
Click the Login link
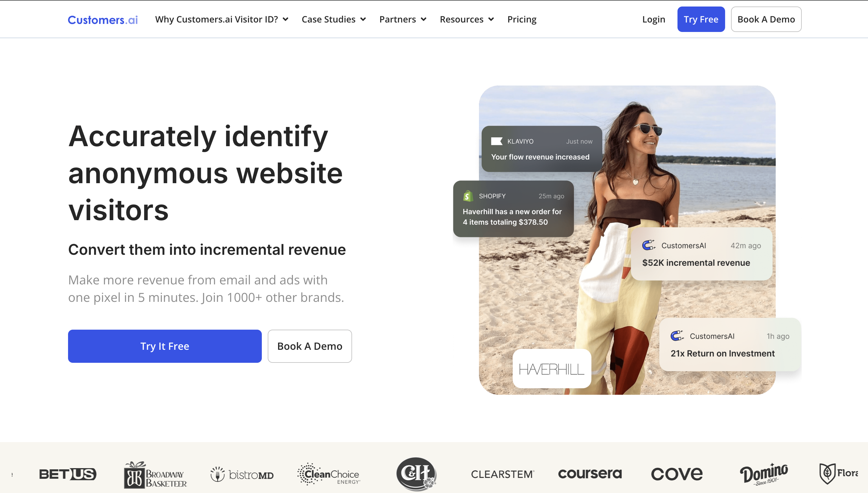pos(654,19)
